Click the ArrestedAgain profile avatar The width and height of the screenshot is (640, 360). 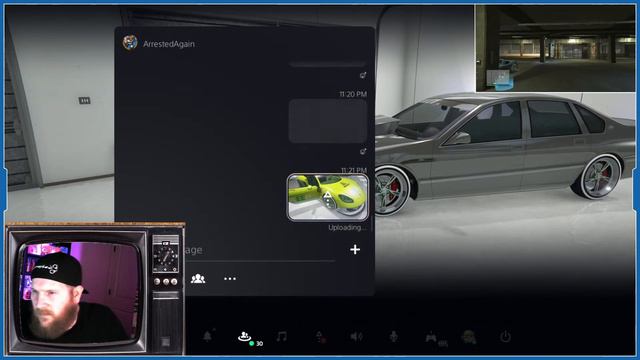pos(130,42)
